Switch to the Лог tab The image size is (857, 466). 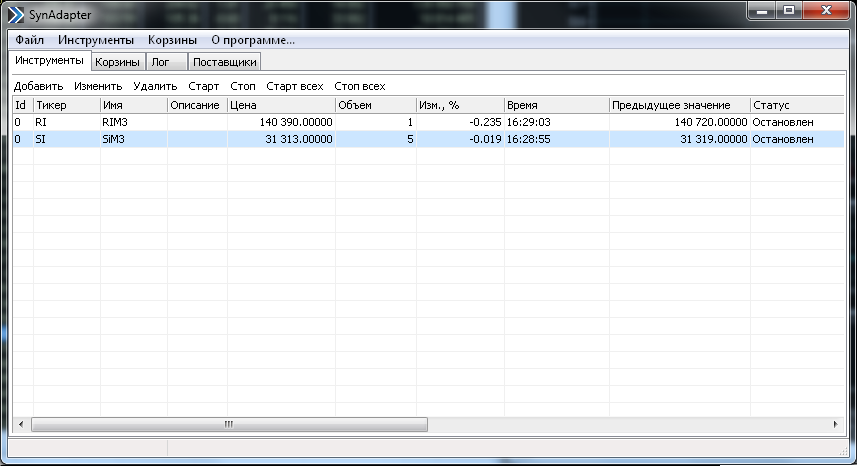click(x=167, y=62)
